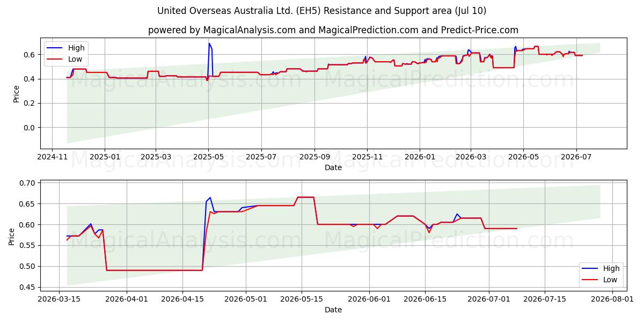Click the 2025-01 tick label
644x322 pixels.
coord(104,157)
